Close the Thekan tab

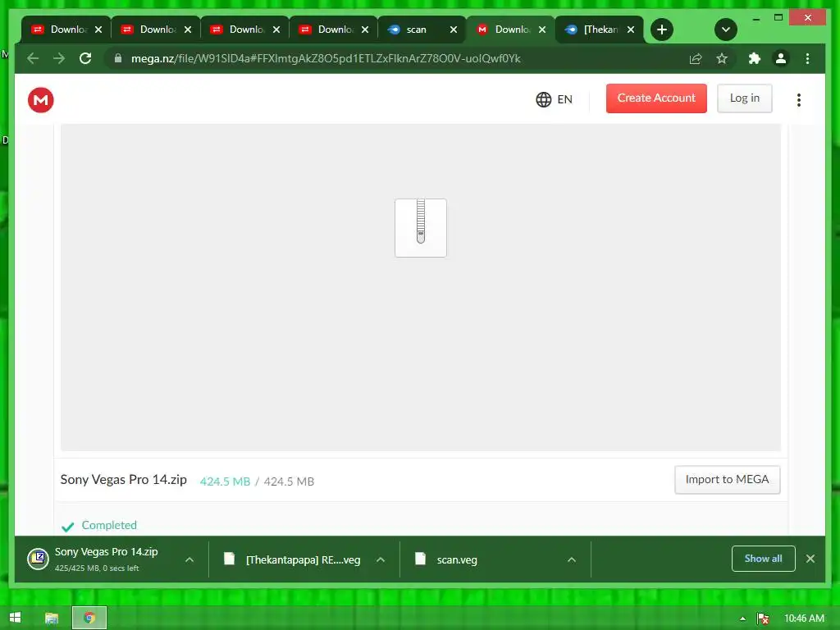pos(631,30)
